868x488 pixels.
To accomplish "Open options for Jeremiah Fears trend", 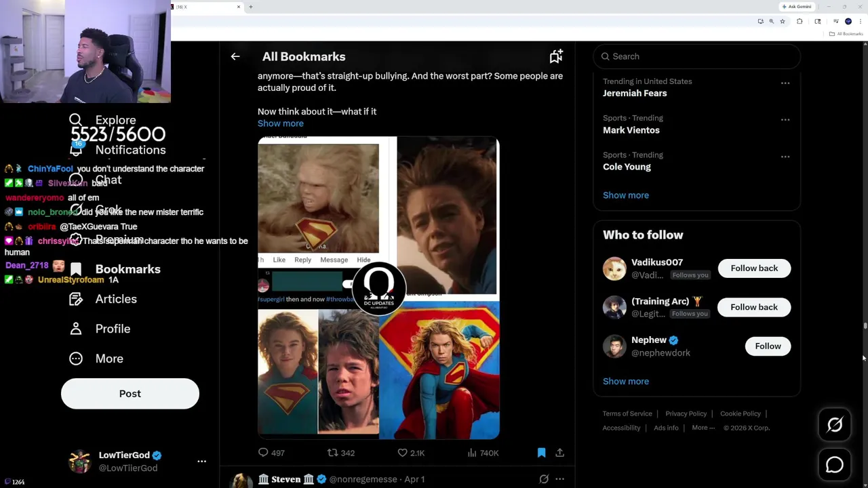I will pyautogui.click(x=785, y=83).
